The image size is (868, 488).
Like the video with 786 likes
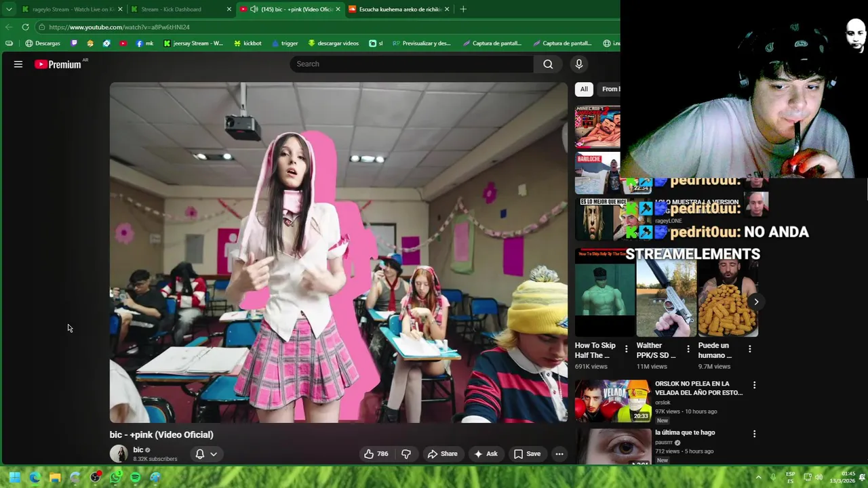(x=376, y=454)
